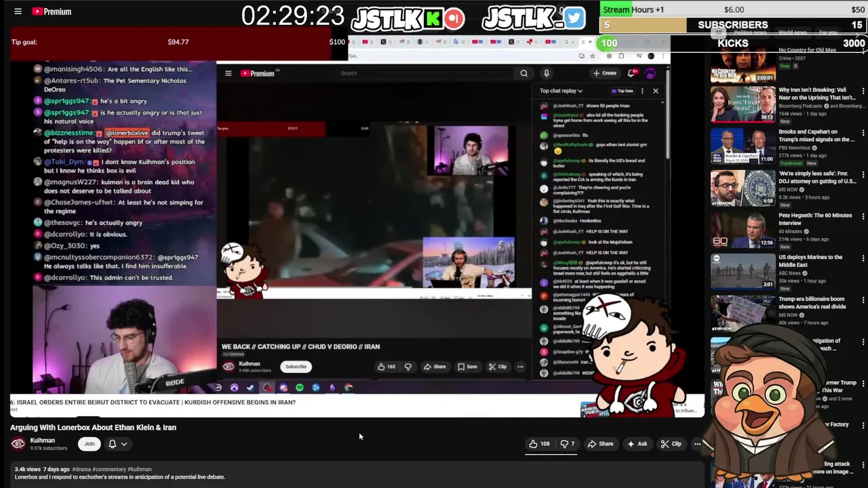Open notifications bell in inner YouTube page
Screen dimensions: 868x488
point(631,73)
